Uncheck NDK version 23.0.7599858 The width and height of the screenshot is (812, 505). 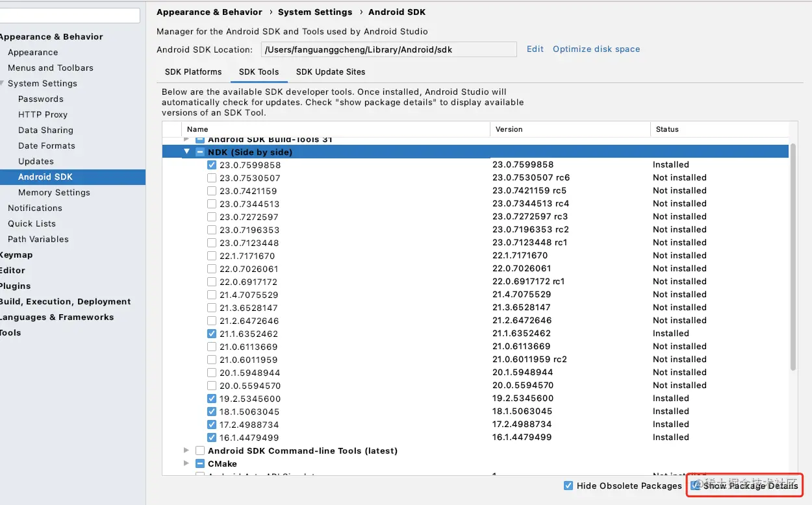(x=212, y=165)
